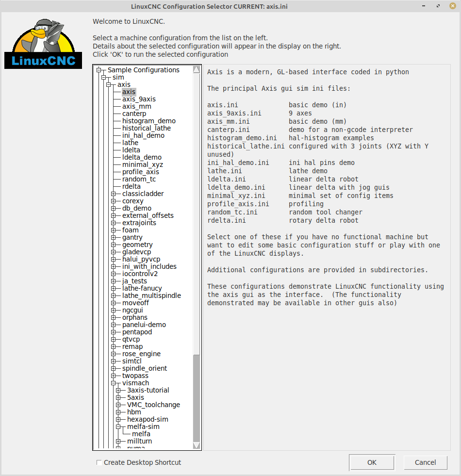This screenshot has width=461, height=476.
Task: Select the rdelta configuration
Action: (131, 186)
